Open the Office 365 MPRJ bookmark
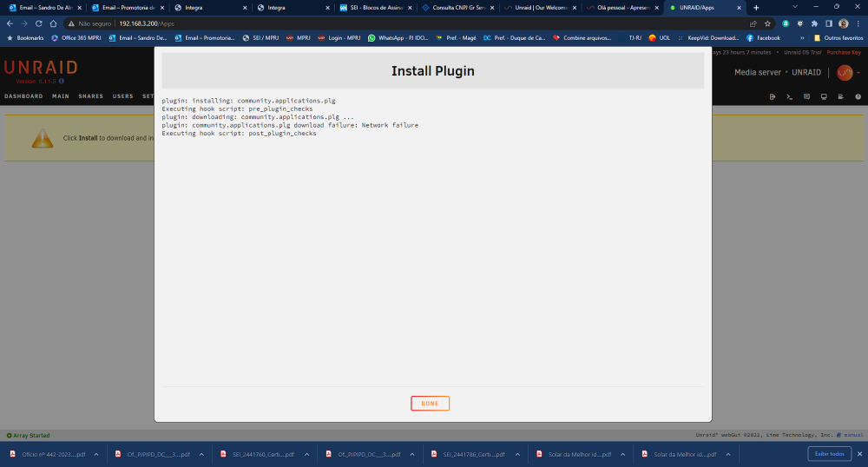 pos(76,38)
